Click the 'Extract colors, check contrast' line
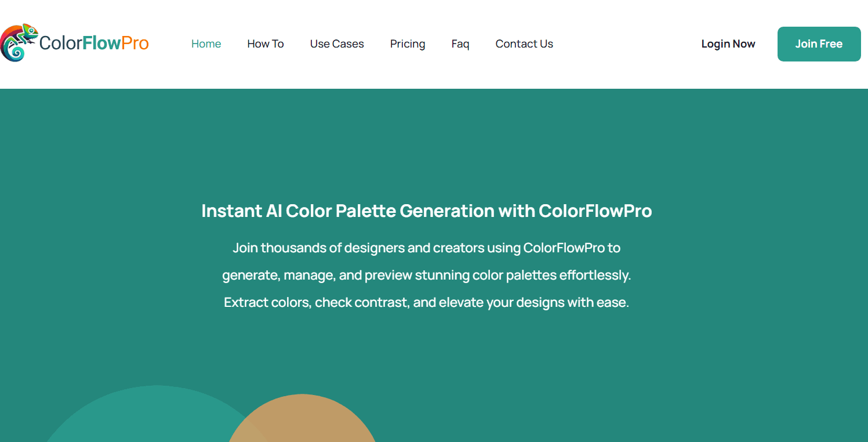The image size is (868, 442). [x=427, y=302]
